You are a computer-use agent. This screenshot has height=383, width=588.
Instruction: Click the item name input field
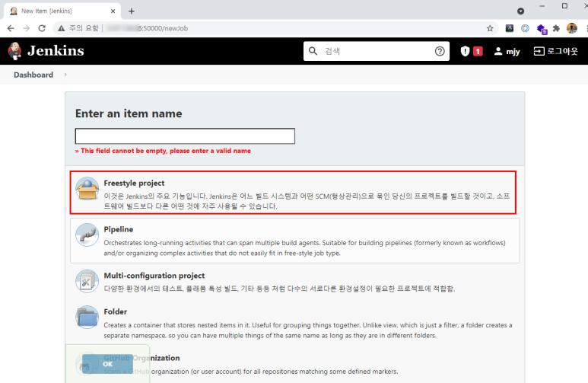tap(185, 136)
